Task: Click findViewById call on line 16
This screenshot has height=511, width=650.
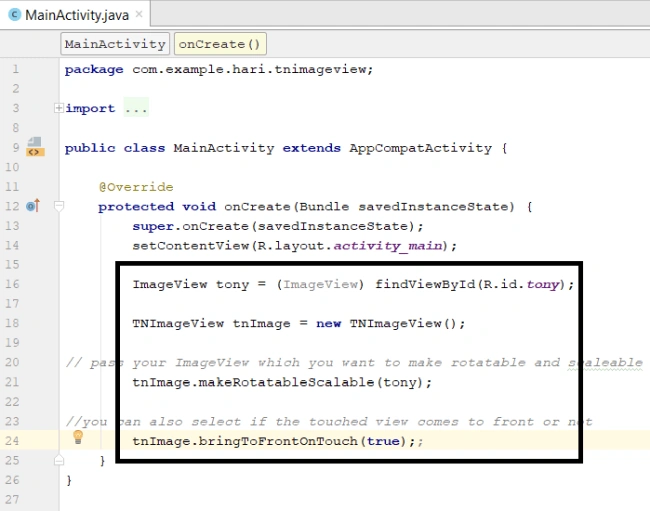Action: [425, 284]
